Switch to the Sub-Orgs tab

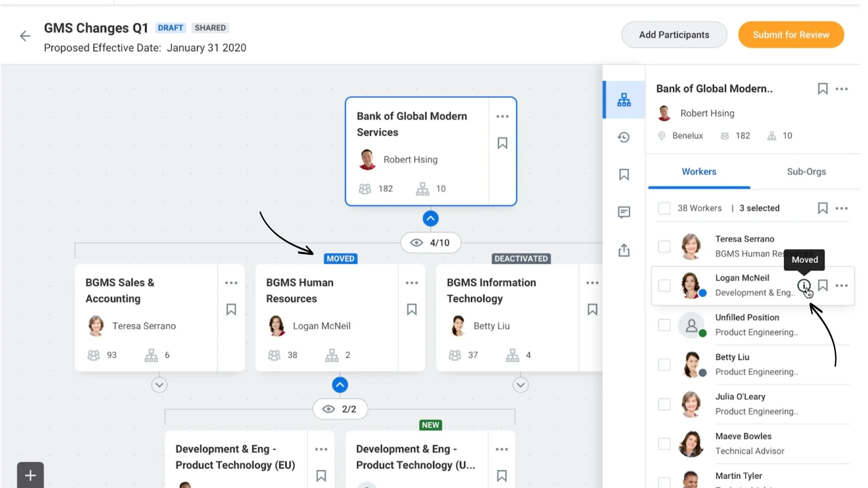[806, 172]
